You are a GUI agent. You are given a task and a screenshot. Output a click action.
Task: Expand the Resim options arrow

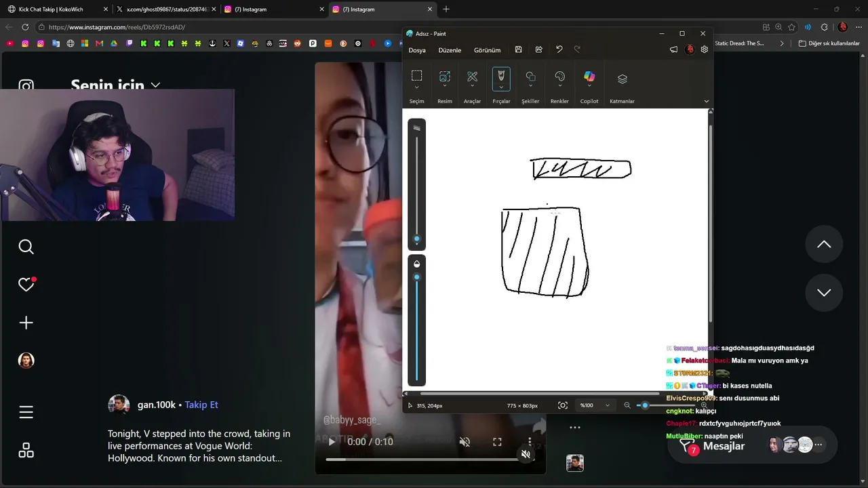tap(445, 87)
